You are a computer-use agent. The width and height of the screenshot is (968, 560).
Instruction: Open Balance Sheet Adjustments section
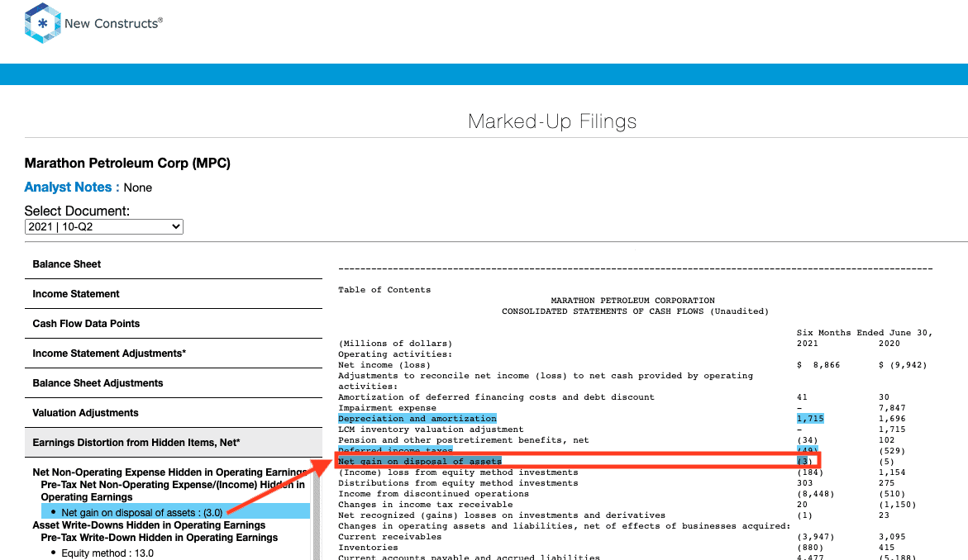click(x=174, y=383)
